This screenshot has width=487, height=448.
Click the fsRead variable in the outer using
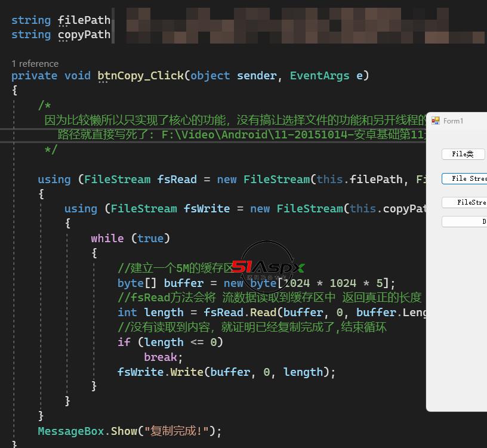177,180
